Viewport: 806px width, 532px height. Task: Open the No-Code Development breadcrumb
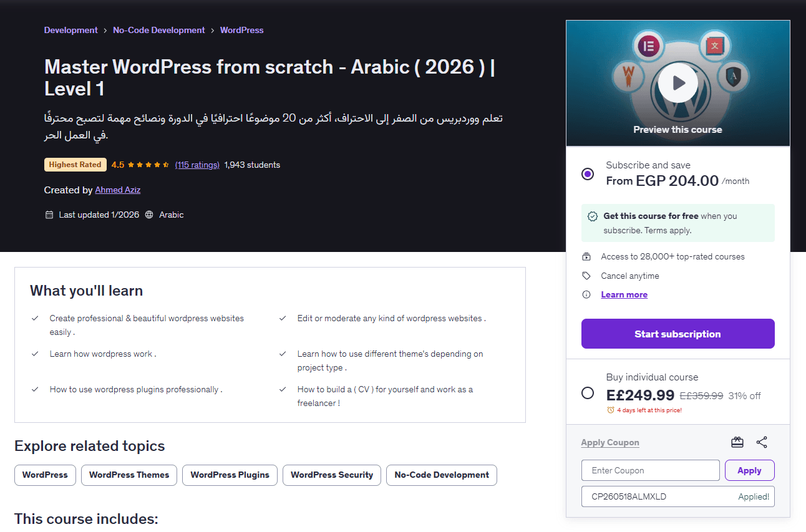click(x=159, y=30)
